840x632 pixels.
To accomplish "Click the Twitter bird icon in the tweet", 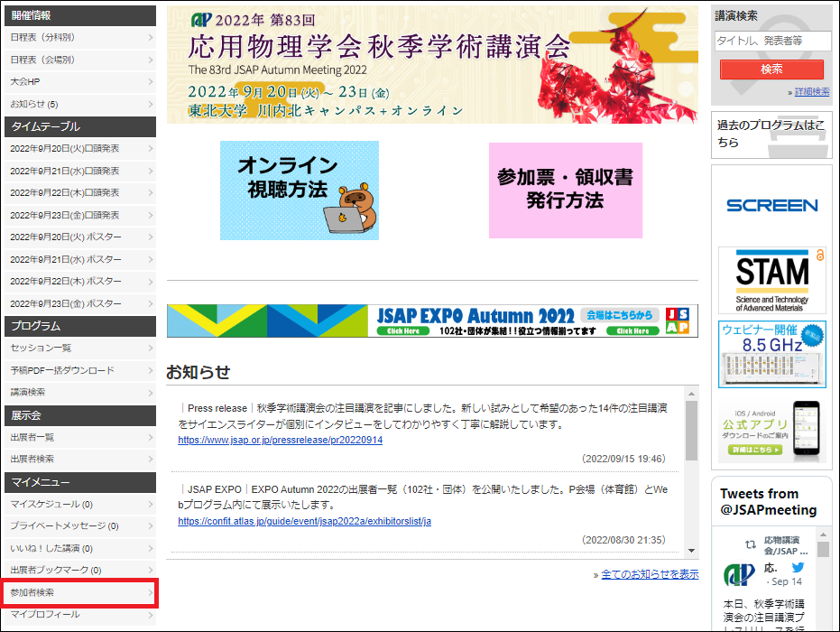I will (x=798, y=568).
